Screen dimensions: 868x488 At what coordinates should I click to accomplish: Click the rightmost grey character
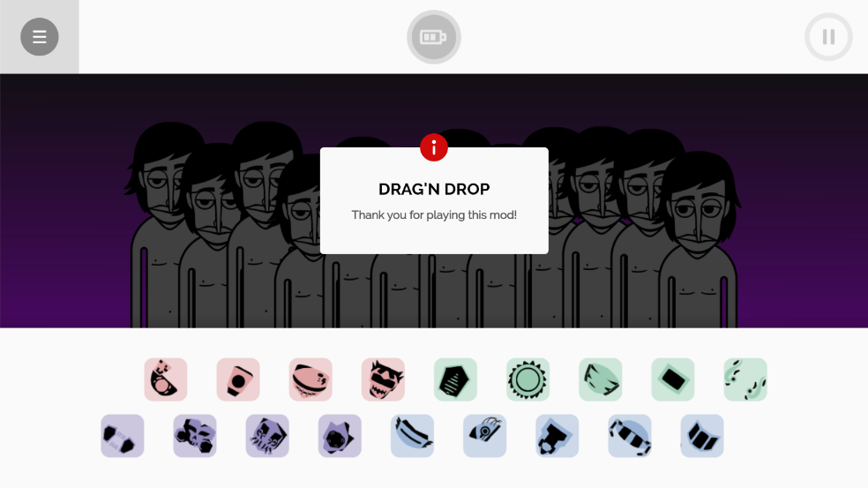699,244
